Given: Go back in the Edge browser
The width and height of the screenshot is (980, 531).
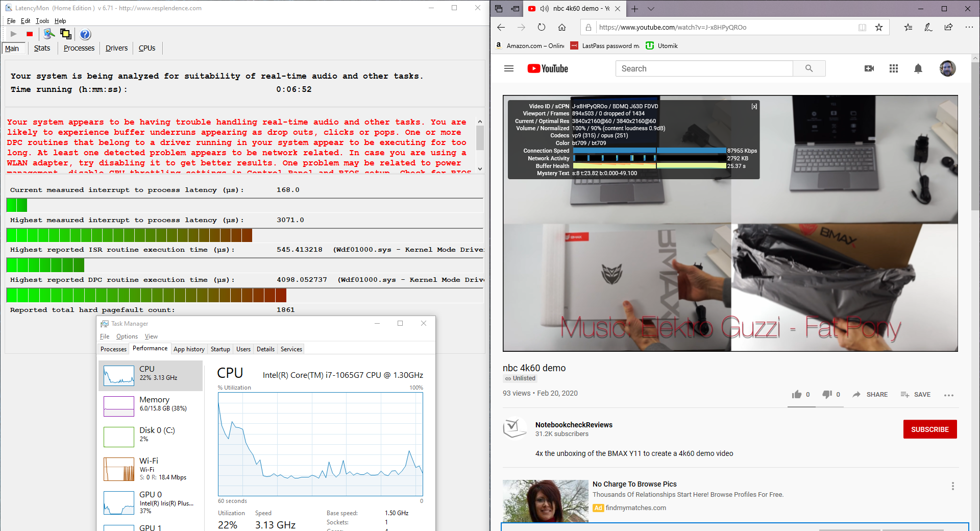Looking at the screenshot, I should tap(501, 28).
